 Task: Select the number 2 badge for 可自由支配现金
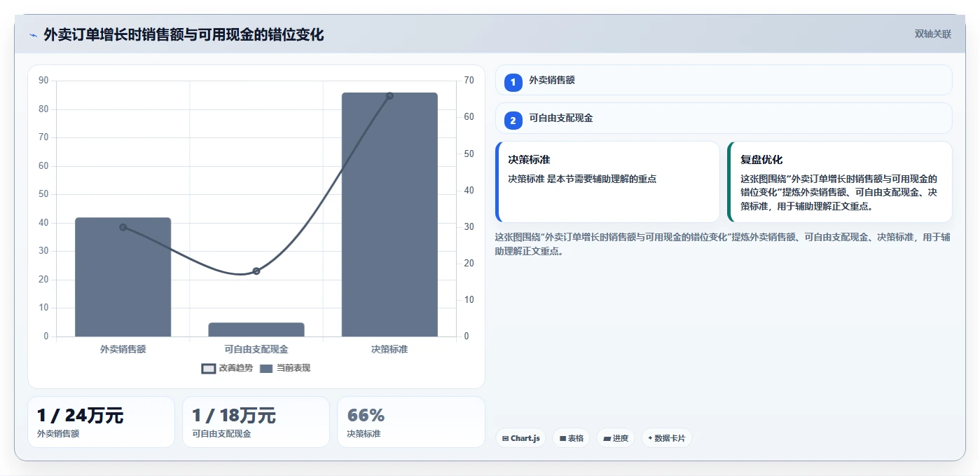point(513,121)
